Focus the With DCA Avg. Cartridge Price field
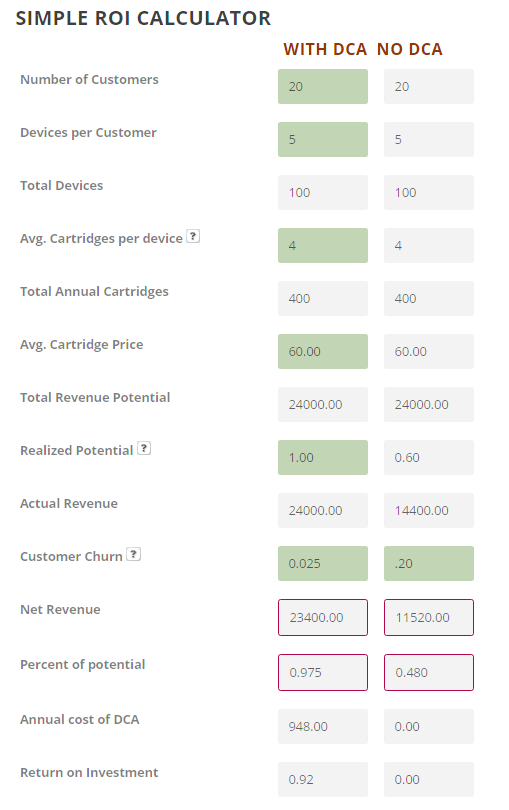This screenshot has width=509, height=810. coord(323,351)
